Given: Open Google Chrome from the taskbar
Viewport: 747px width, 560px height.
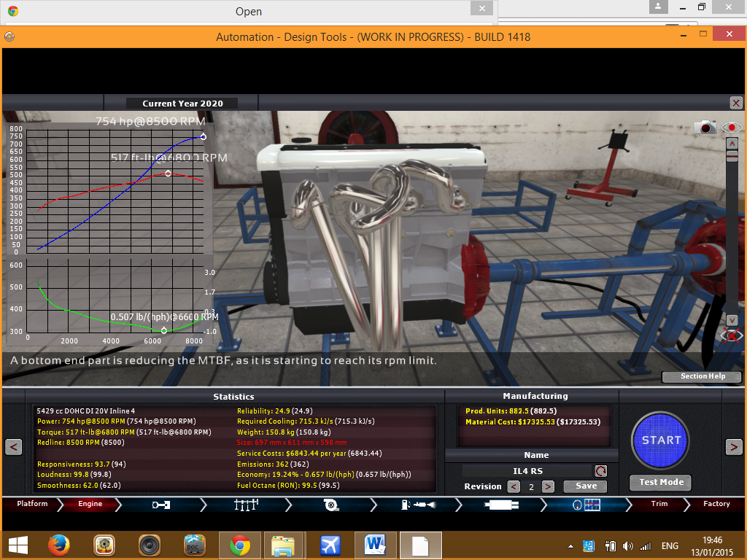Looking at the screenshot, I should pyautogui.click(x=239, y=545).
